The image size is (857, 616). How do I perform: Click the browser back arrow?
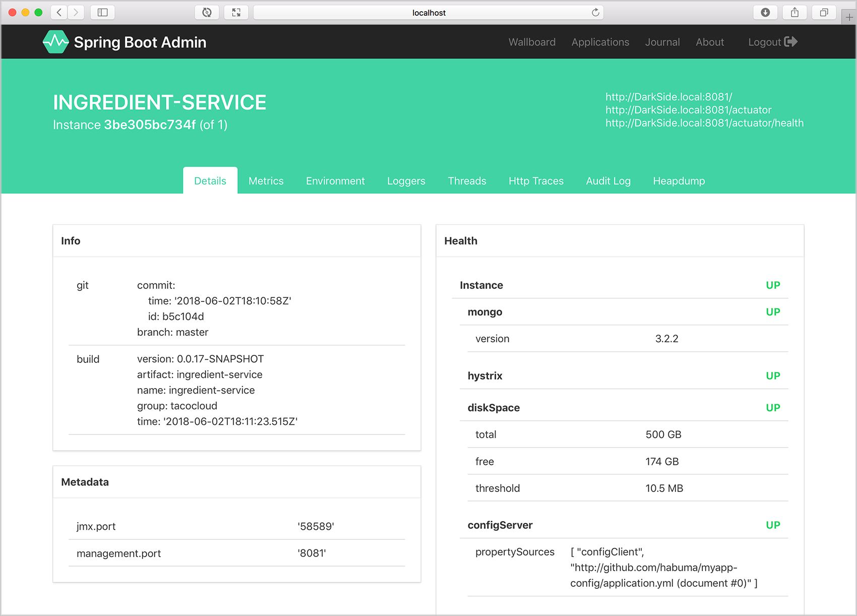(59, 13)
